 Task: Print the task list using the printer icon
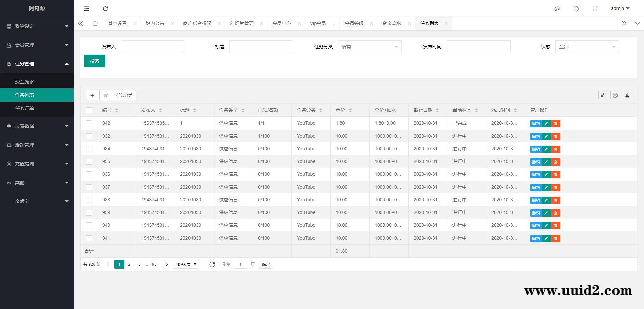pos(615,95)
